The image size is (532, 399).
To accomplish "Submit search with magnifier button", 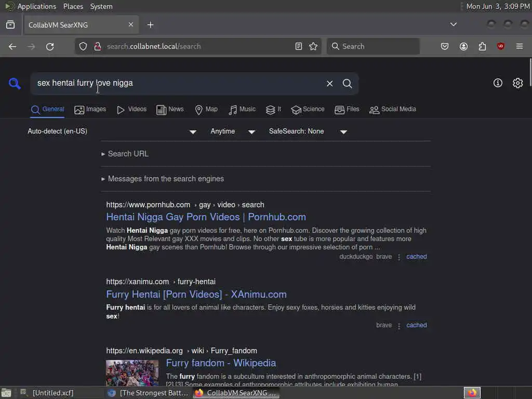I will [347, 84].
